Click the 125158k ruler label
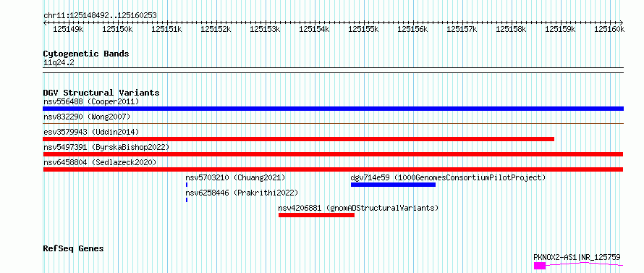Viewport: 644px width, 273px height. point(512,29)
